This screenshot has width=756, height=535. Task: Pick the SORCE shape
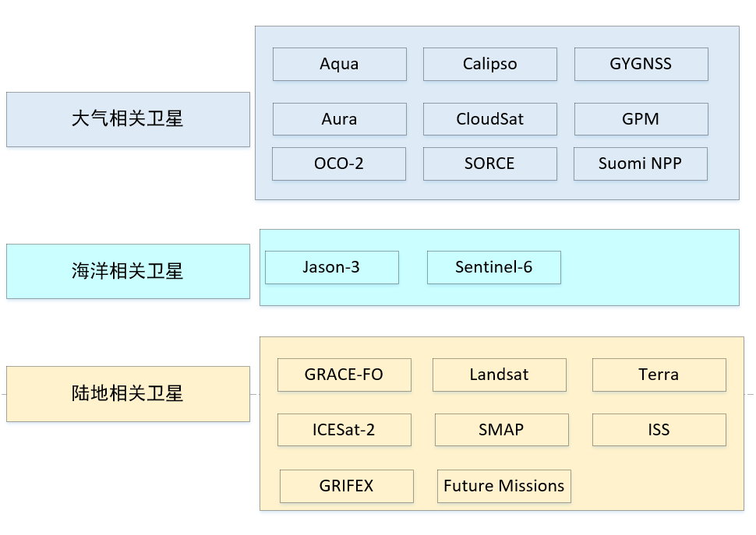(490, 164)
